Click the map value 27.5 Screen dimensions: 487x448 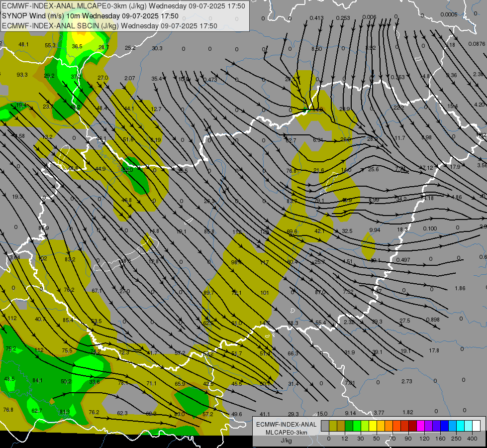[405, 321]
